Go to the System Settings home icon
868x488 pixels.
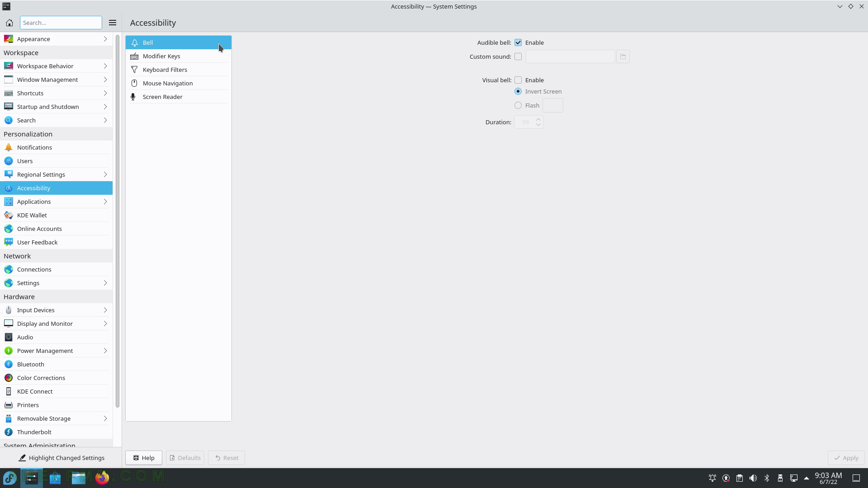(9, 23)
